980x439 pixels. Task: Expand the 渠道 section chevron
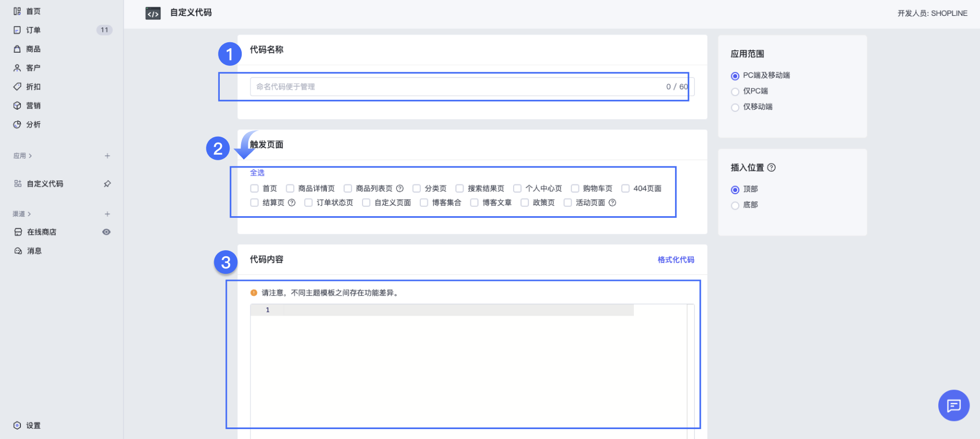coord(29,214)
